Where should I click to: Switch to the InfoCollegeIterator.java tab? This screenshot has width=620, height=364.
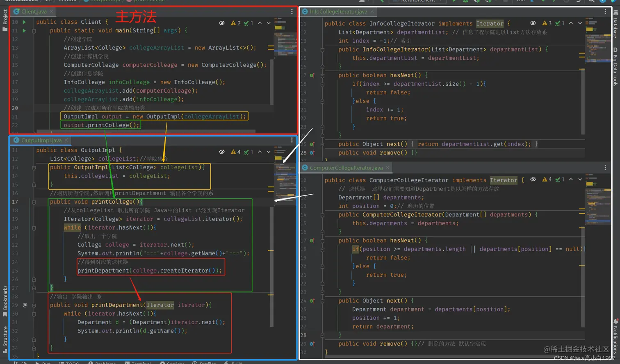(x=338, y=11)
